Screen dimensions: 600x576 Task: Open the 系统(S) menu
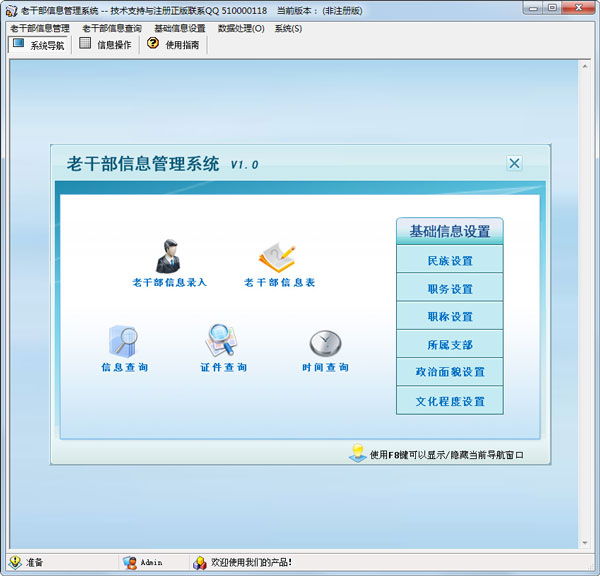pos(288,28)
